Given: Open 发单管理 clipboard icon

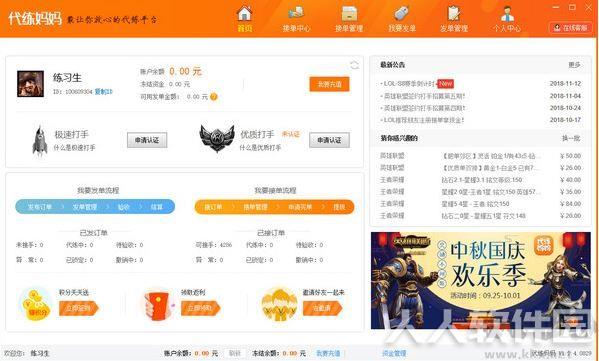Looking at the screenshot, I should click(454, 14).
